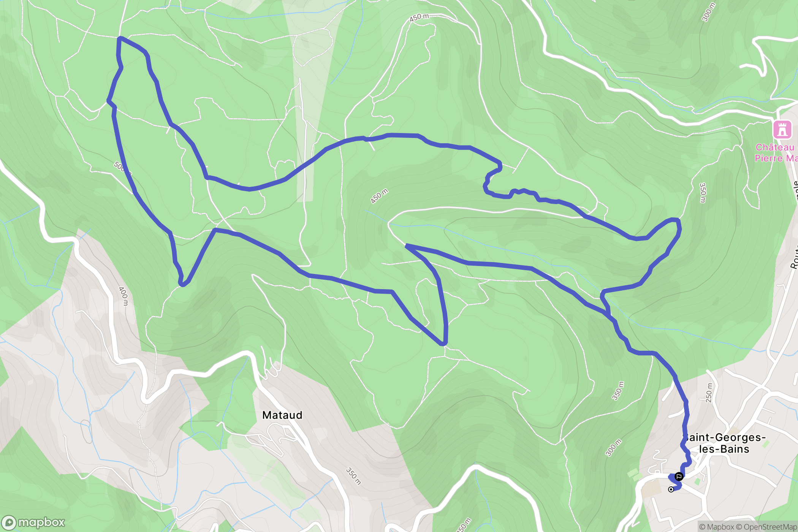Click the 350 m label below château

click(703, 193)
